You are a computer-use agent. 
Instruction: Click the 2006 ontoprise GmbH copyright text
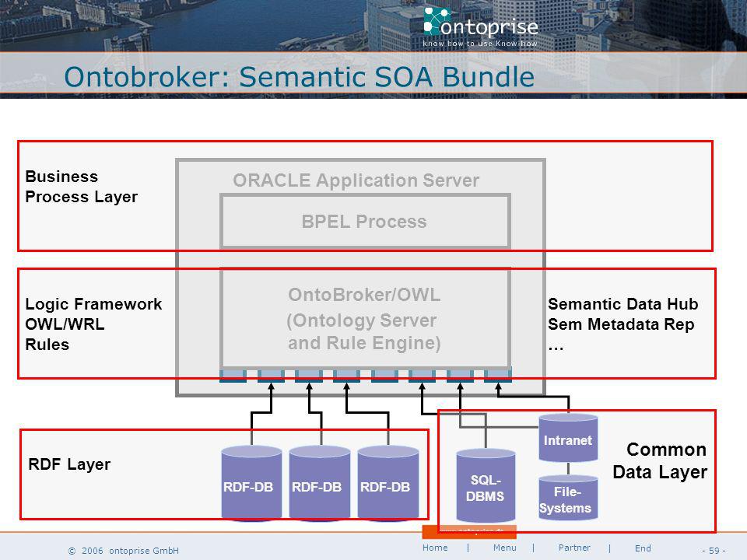(x=124, y=551)
